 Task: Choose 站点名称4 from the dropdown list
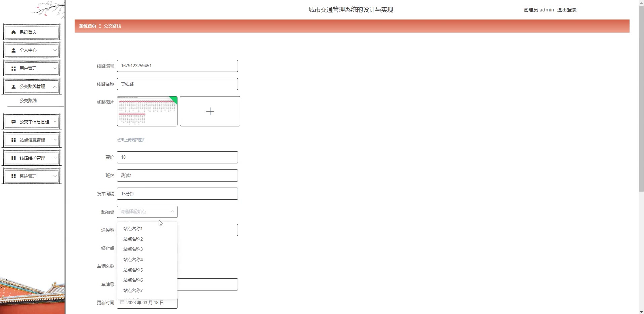147,260
